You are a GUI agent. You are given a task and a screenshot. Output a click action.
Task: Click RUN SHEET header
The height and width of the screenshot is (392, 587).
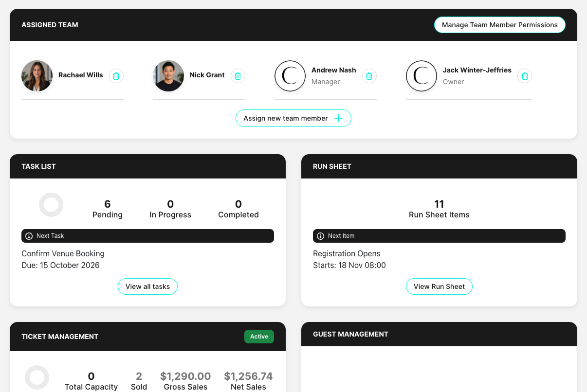click(x=332, y=166)
